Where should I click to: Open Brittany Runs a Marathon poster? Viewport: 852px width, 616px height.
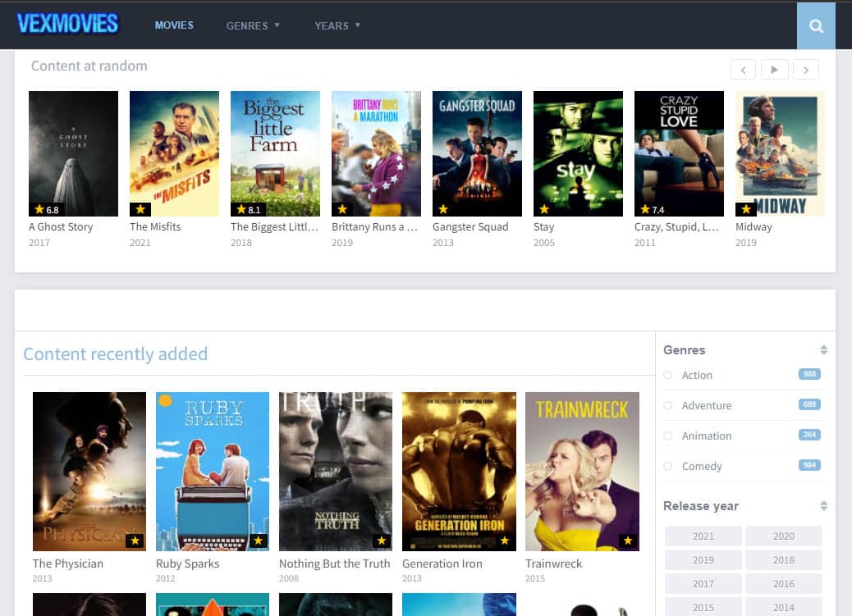(x=377, y=153)
